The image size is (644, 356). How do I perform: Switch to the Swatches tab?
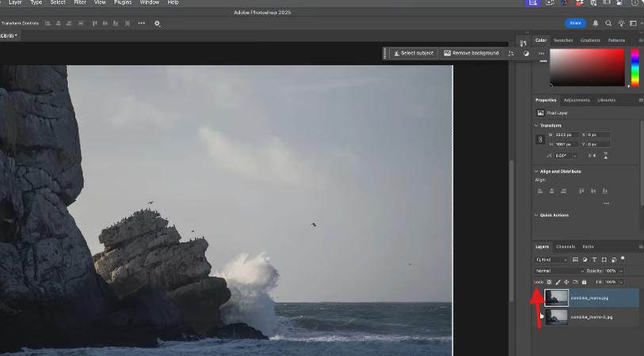tap(563, 40)
